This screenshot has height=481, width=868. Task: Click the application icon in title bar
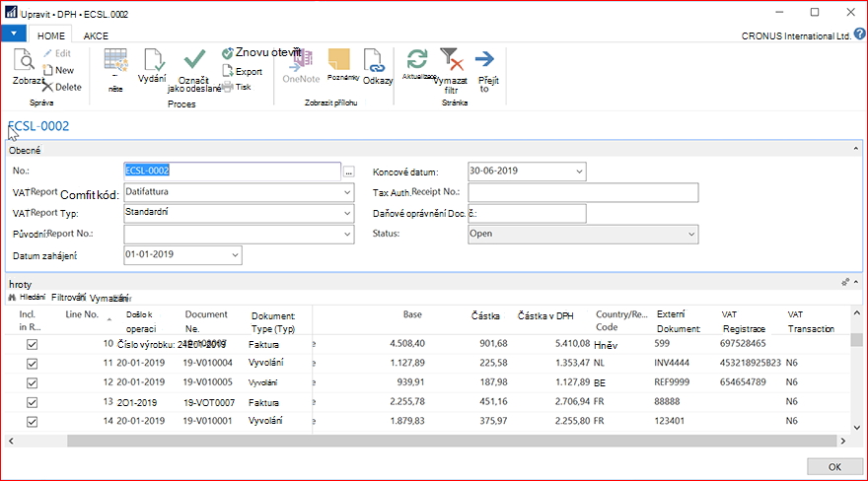point(11,12)
